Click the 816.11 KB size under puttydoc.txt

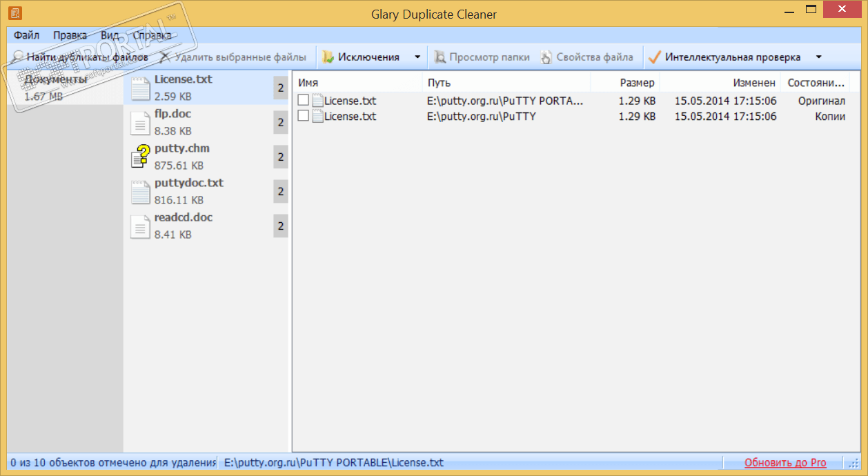tap(179, 200)
